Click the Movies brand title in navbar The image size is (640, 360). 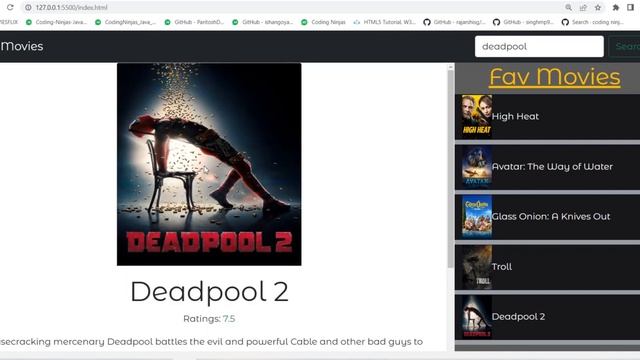point(22,46)
